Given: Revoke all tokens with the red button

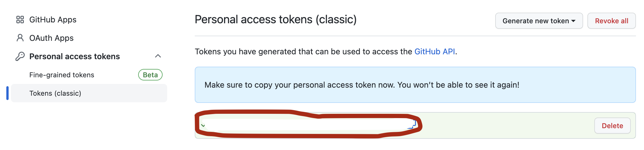Looking at the screenshot, I should click(612, 21).
